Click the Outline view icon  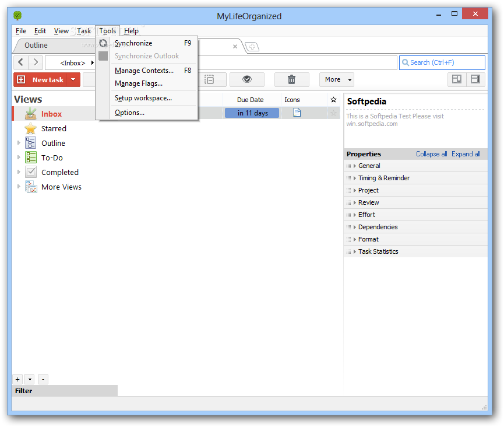click(30, 143)
